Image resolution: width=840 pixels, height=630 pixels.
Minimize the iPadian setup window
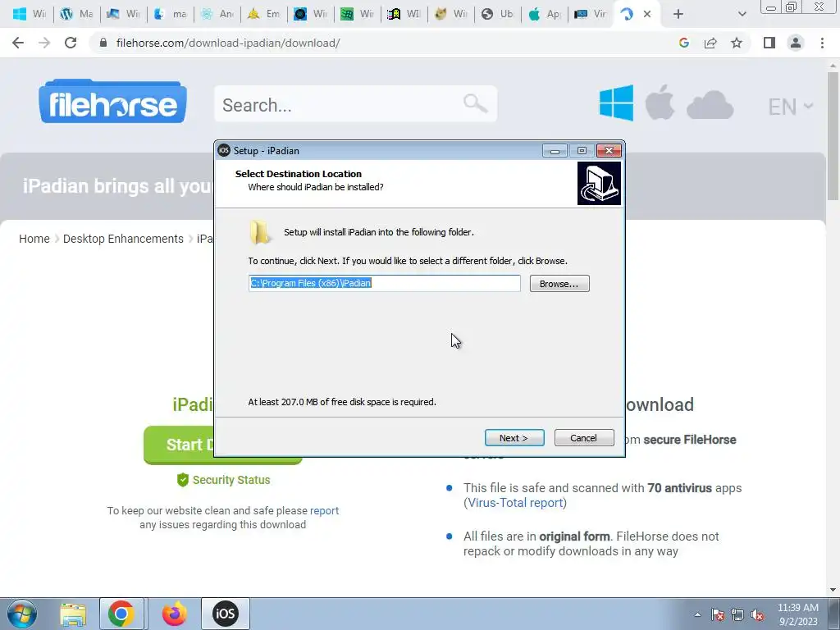[x=555, y=151]
